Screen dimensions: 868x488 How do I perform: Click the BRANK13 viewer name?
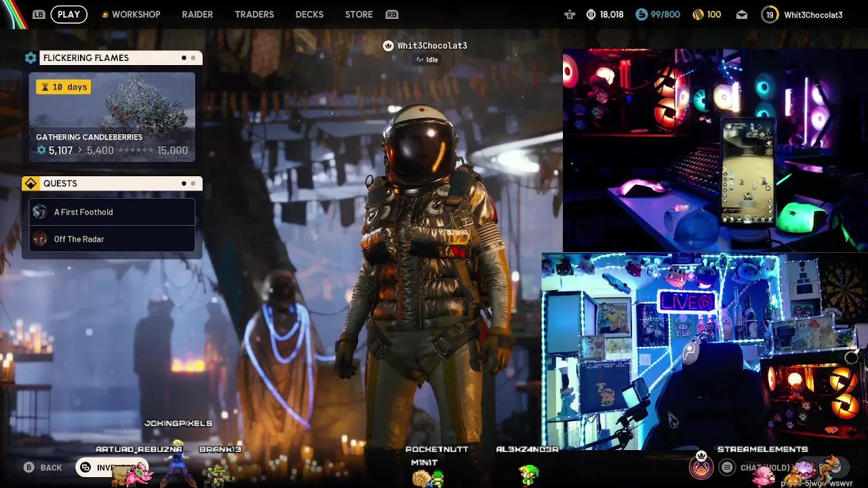pyautogui.click(x=220, y=449)
